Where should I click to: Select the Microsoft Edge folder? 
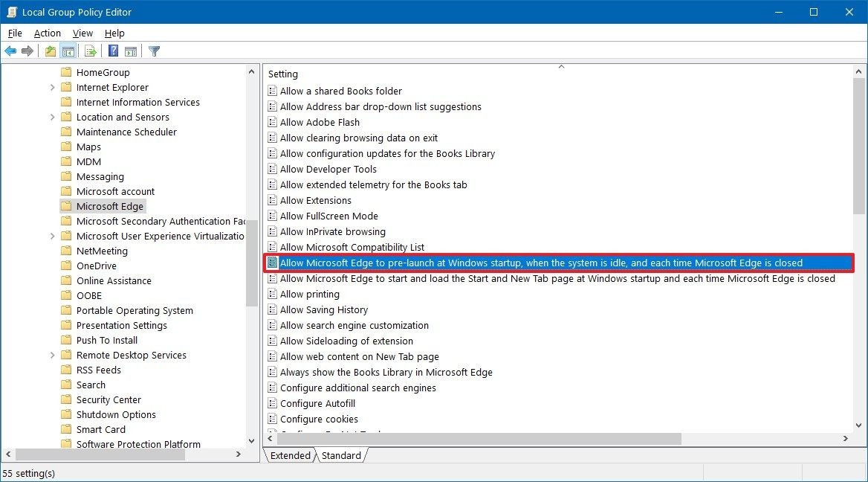click(109, 206)
